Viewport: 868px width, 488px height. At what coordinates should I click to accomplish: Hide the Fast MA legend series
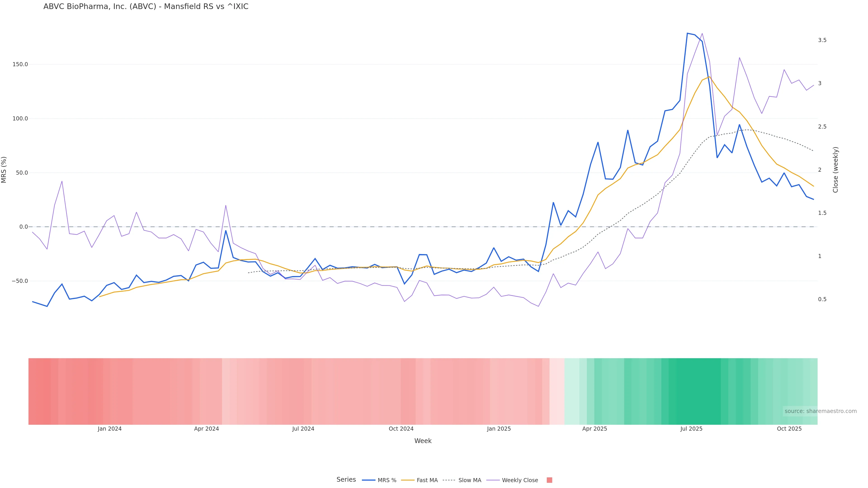[x=427, y=480]
